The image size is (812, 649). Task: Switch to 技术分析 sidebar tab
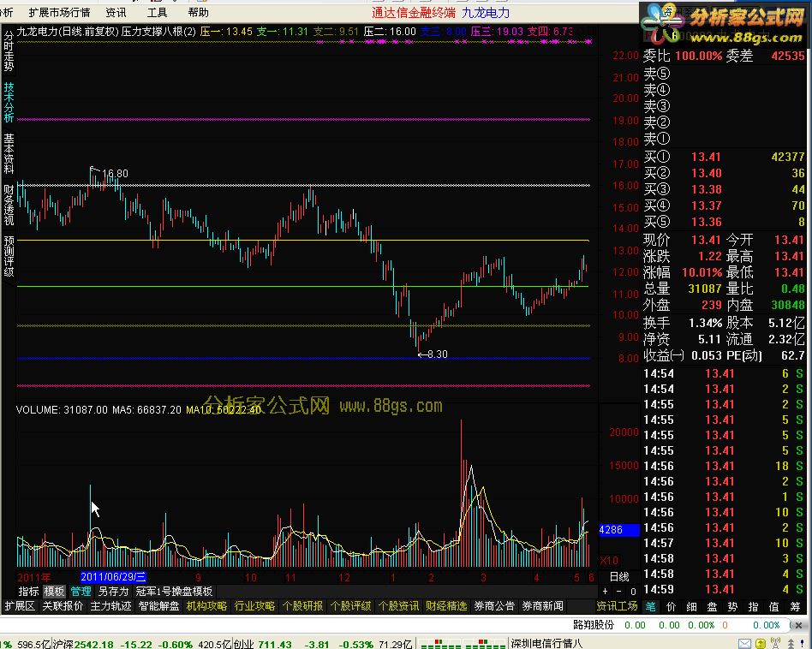coord(9,102)
